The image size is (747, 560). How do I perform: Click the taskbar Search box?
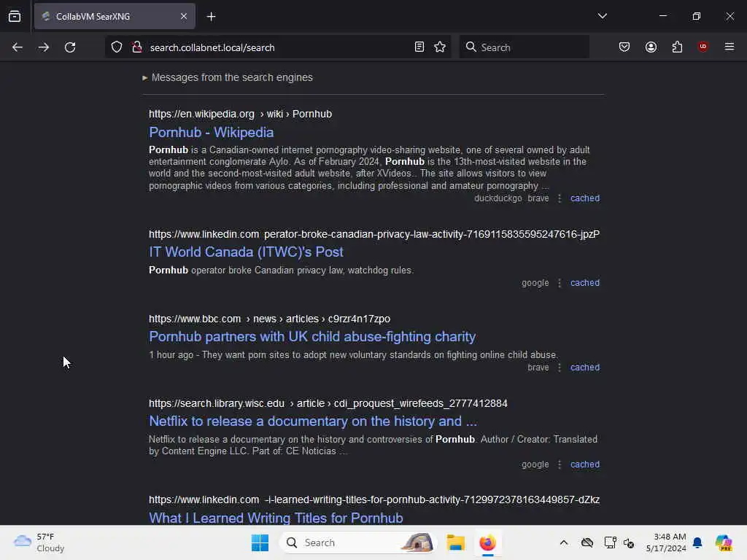359,542
